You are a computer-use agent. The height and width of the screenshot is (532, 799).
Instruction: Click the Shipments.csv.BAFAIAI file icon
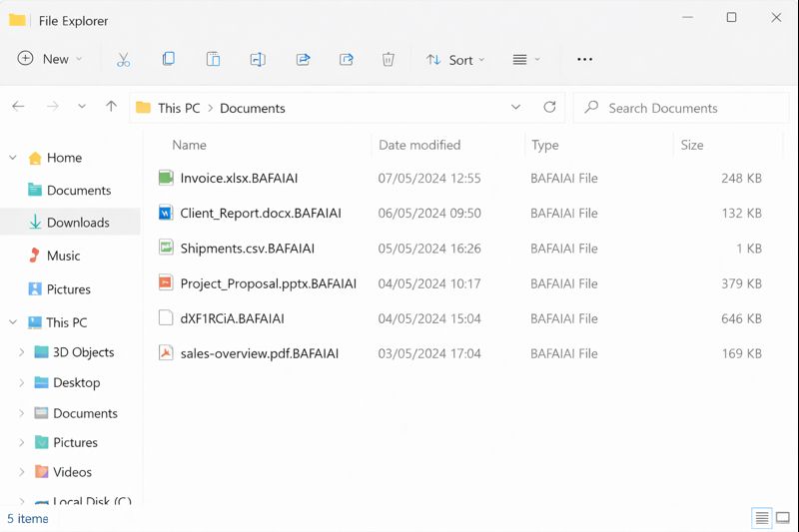tap(166, 248)
